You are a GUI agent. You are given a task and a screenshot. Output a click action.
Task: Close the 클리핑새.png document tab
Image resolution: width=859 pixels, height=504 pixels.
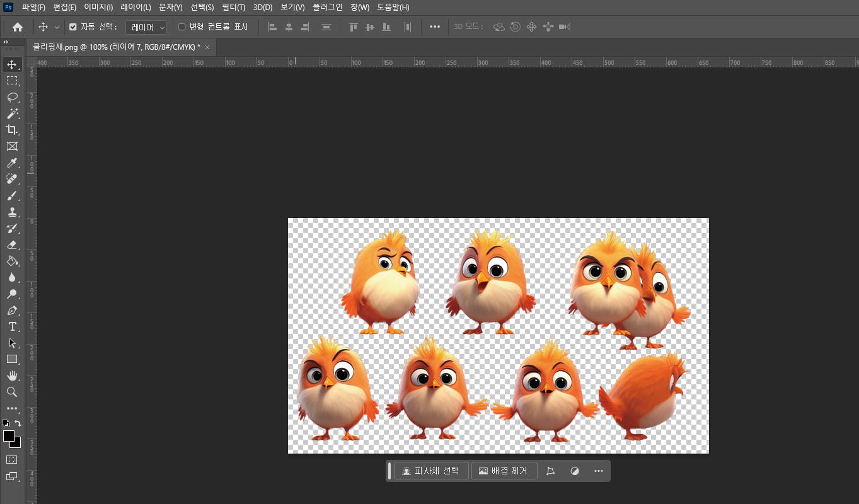pyautogui.click(x=207, y=47)
